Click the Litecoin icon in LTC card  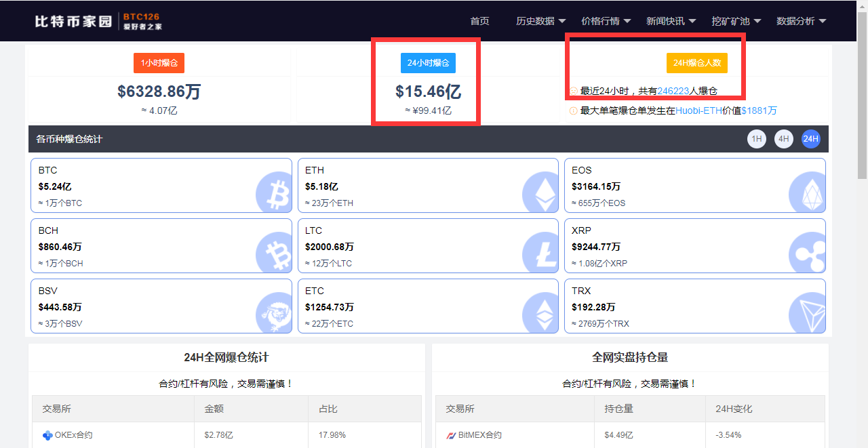tap(540, 252)
